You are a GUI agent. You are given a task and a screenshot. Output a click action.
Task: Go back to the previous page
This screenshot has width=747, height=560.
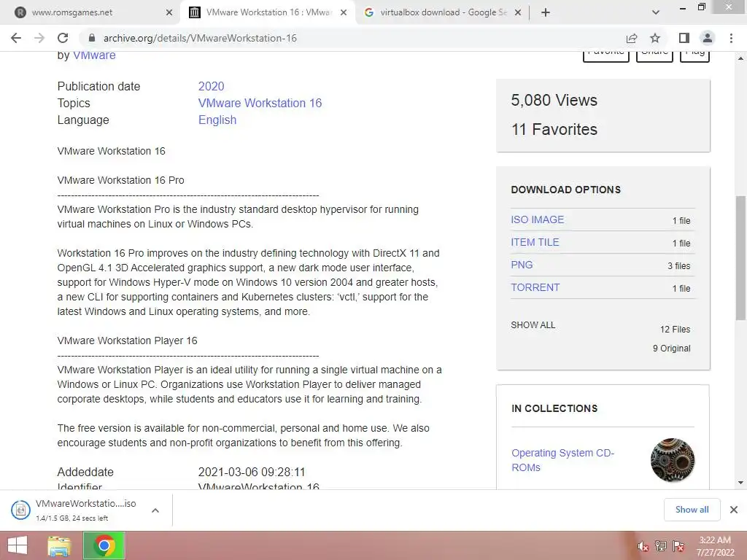click(16, 38)
